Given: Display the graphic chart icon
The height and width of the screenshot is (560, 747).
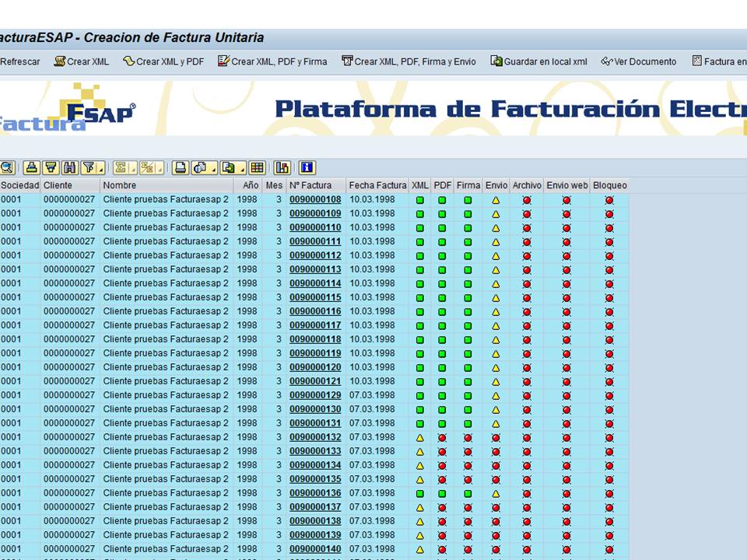Looking at the screenshot, I should pyautogui.click(x=282, y=168).
